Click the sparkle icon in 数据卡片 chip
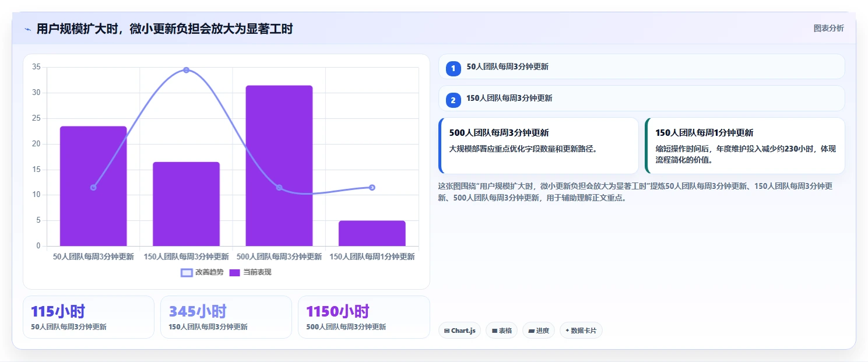The image size is (868, 362). [x=567, y=331]
